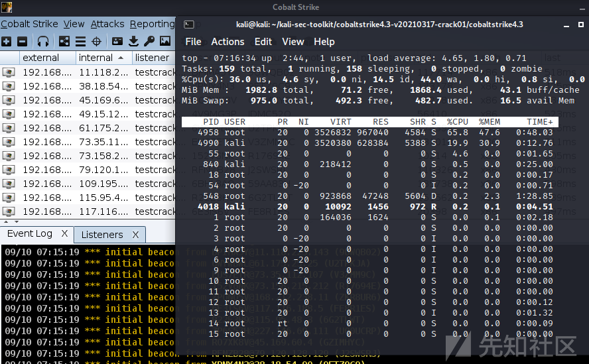Screen dimensions: 589x364
Task: Select internal address 49.15.12... cell
Action: pos(103,114)
